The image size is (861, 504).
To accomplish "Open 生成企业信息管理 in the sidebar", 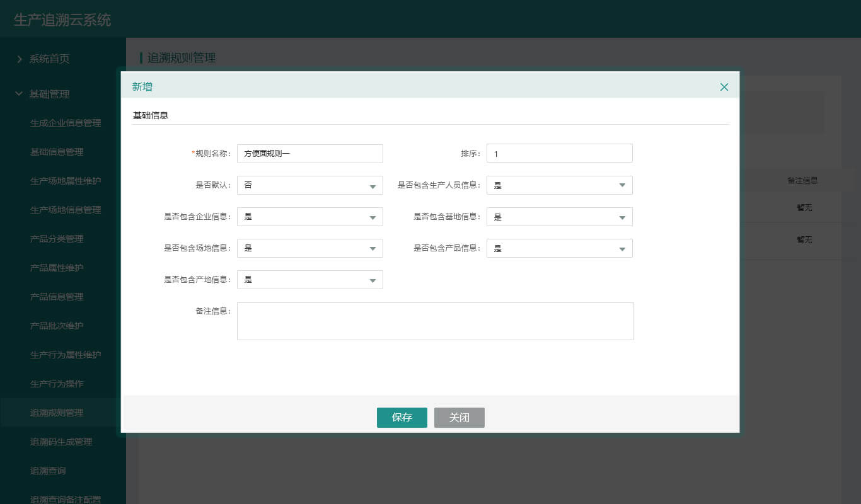I will pyautogui.click(x=66, y=123).
